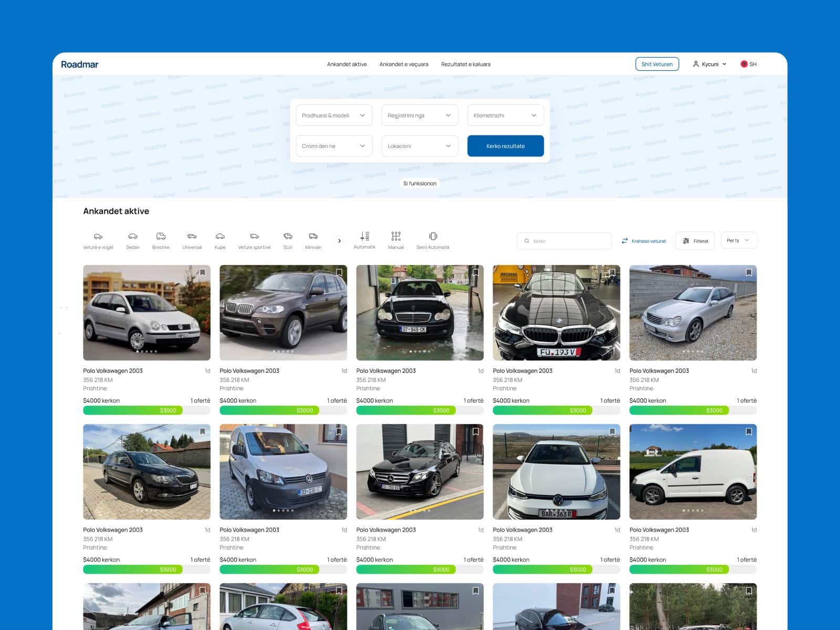Select the Sedan body type icon
The width and height of the screenshot is (840, 630).
(133, 237)
